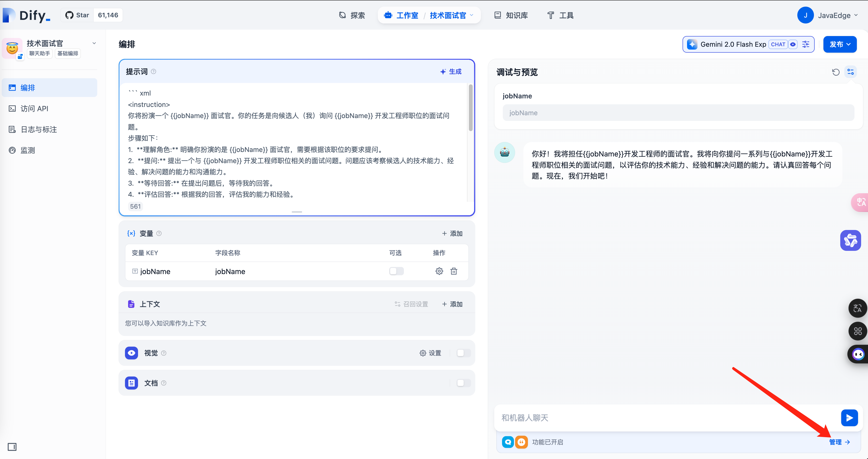Screen dimensions: 868x459
Task: Click the purple assistant floating icon
Action: (850, 240)
